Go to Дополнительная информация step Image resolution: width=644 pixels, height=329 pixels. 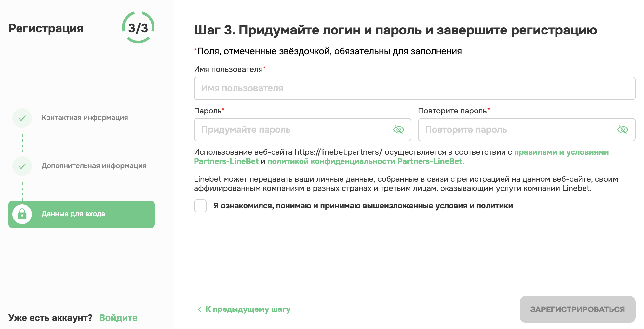(94, 166)
